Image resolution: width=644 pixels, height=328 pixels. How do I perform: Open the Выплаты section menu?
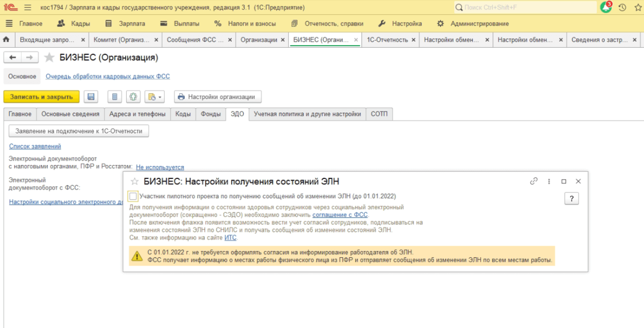click(x=180, y=24)
